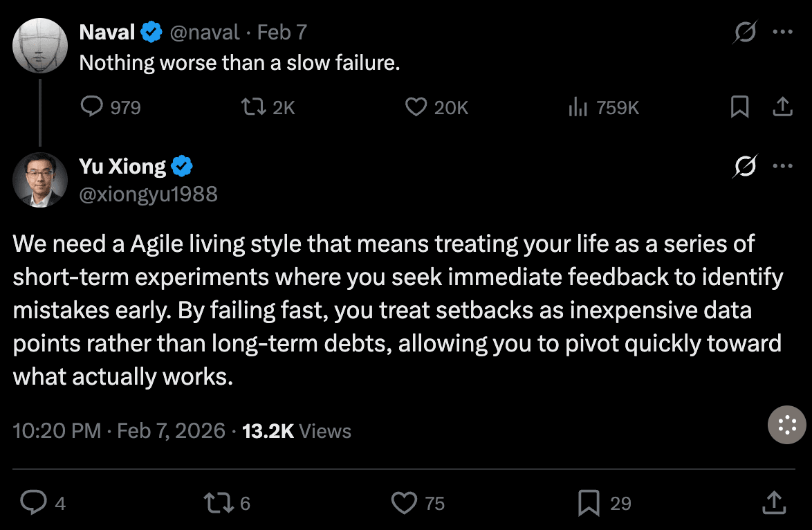Open more options for Yu Xiong's tweet

tap(782, 167)
